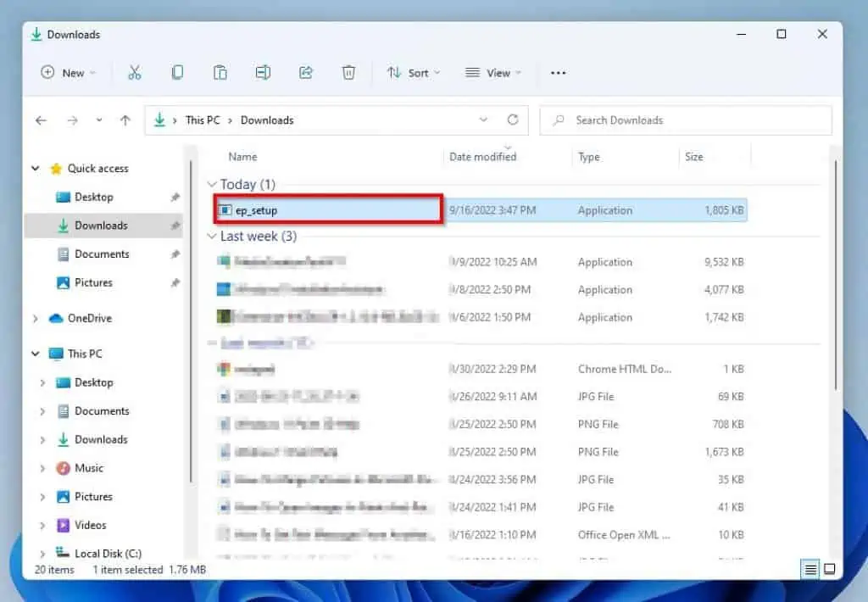Sort by Date modified column header

pyautogui.click(x=482, y=157)
